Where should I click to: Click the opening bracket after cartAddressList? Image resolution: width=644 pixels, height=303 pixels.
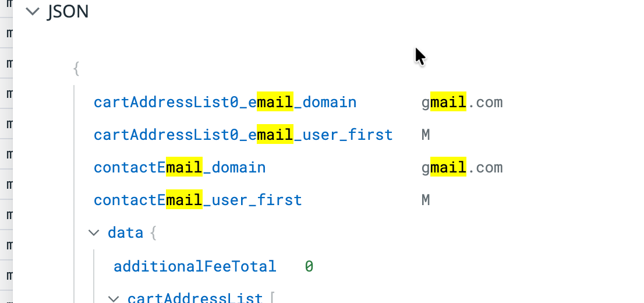coord(271,298)
